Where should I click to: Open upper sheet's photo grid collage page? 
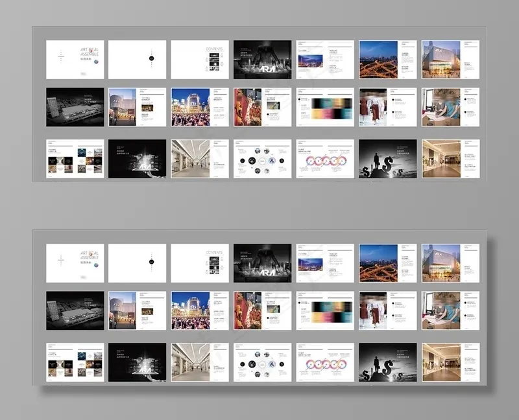[x=75, y=159]
